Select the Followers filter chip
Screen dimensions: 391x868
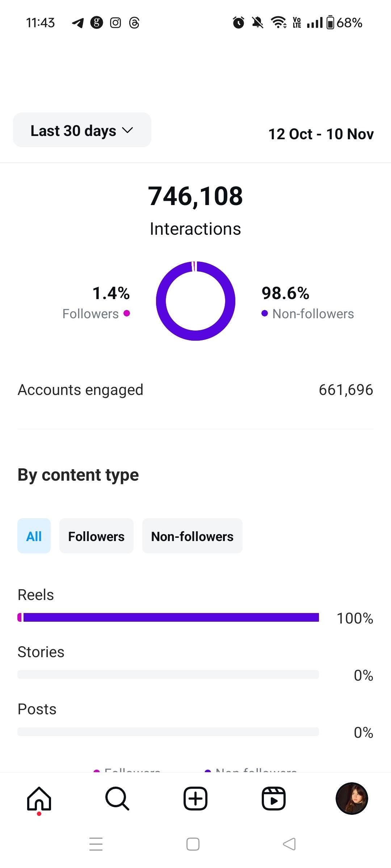coord(96,536)
